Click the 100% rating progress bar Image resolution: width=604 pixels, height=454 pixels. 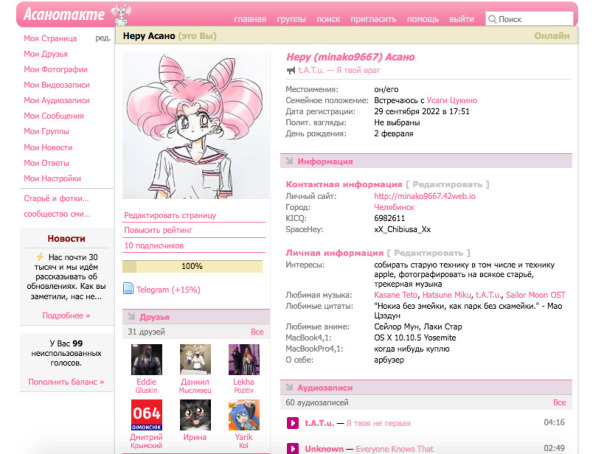[193, 266]
